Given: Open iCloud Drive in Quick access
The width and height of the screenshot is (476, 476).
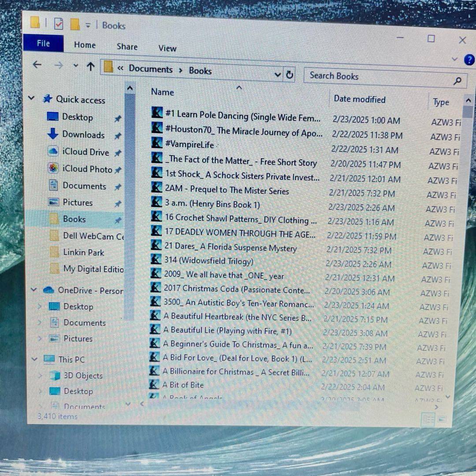Looking at the screenshot, I should 85,152.
